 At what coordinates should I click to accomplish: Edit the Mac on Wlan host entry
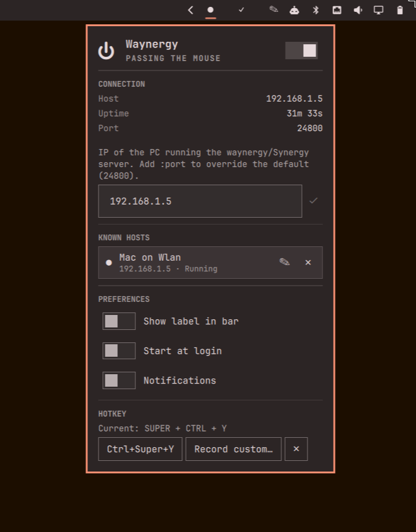[x=284, y=262]
